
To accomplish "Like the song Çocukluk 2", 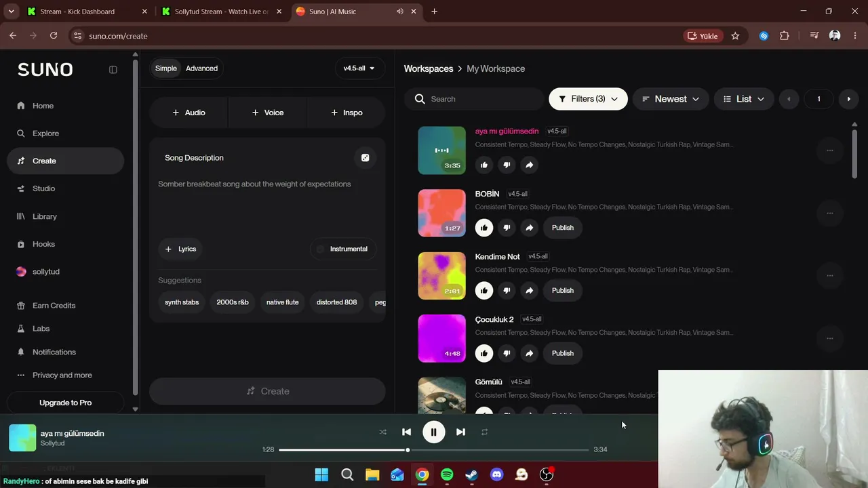I will click(484, 353).
